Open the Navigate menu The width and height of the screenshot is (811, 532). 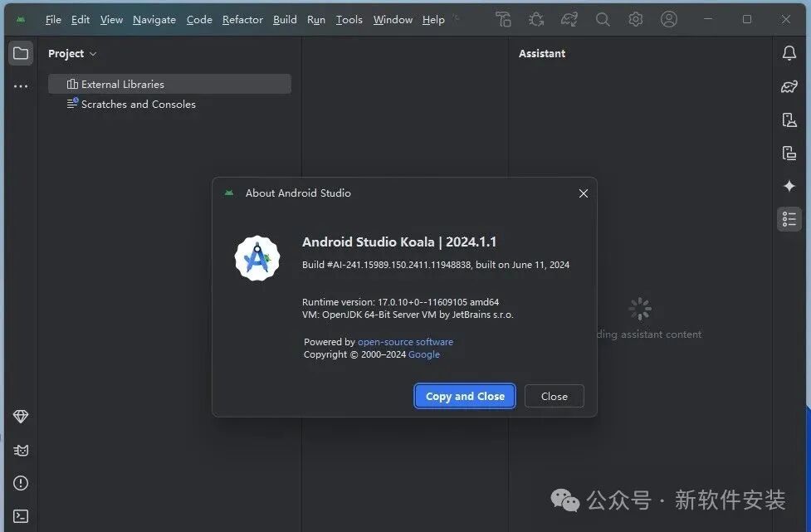coord(154,20)
